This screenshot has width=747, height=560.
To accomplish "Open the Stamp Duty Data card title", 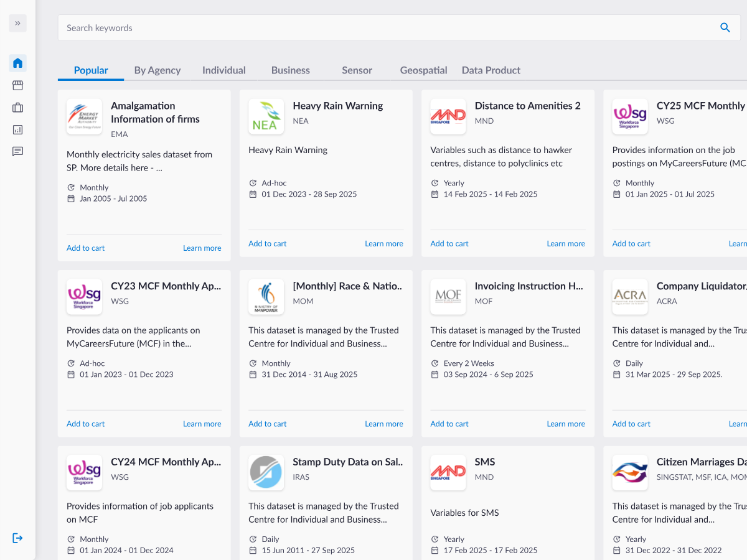I will point(348,462).
